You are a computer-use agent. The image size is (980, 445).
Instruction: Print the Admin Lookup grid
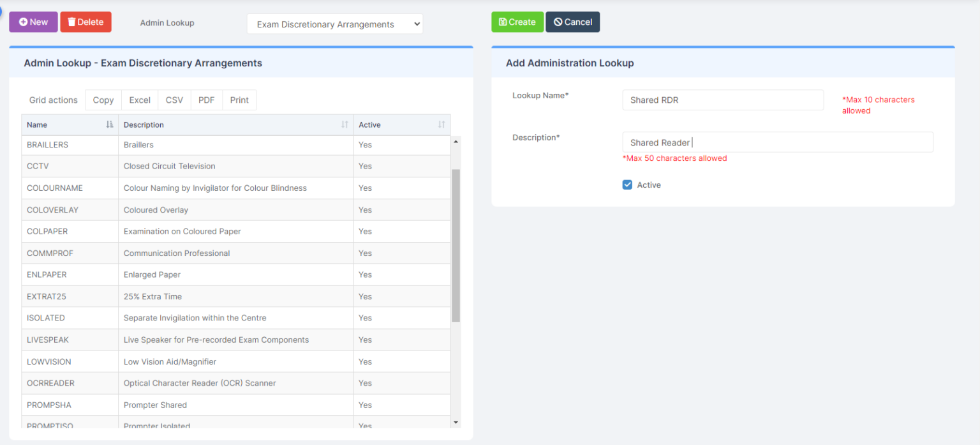[x=239, y=100]
